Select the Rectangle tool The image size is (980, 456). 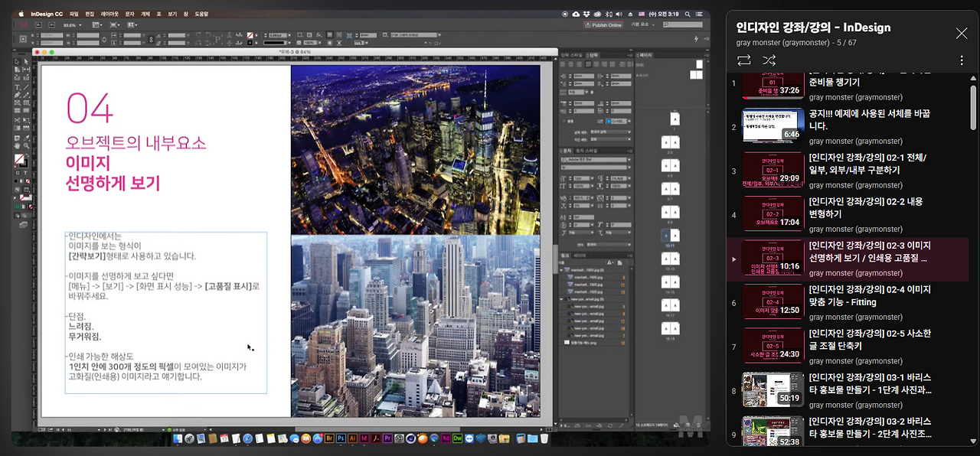26,103
